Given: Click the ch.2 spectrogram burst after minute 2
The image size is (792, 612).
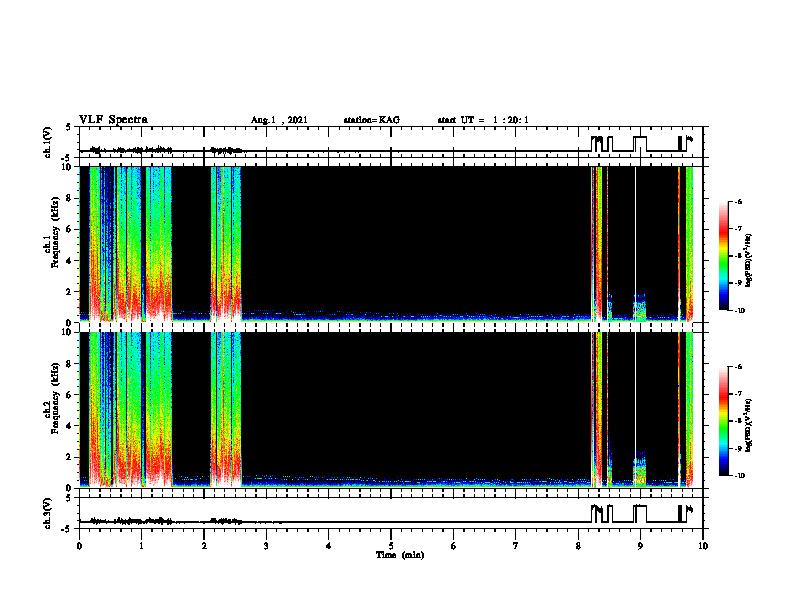Looking at the screenshot, I should [x=226, y=410].
